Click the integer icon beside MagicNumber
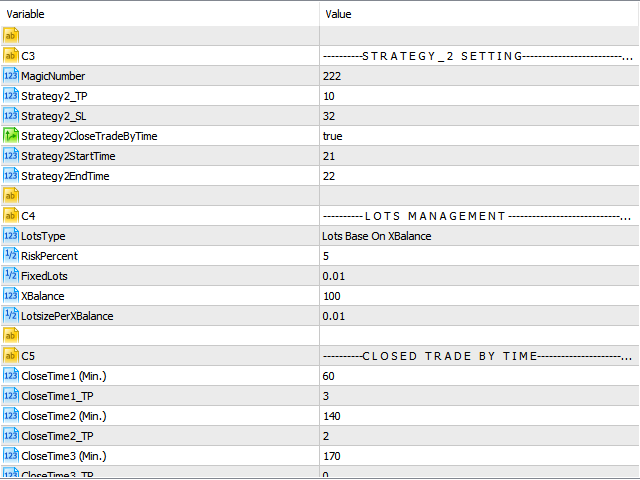Image resolution: width=640 pixels, height=480 pixels. click(x=11, y=76)
